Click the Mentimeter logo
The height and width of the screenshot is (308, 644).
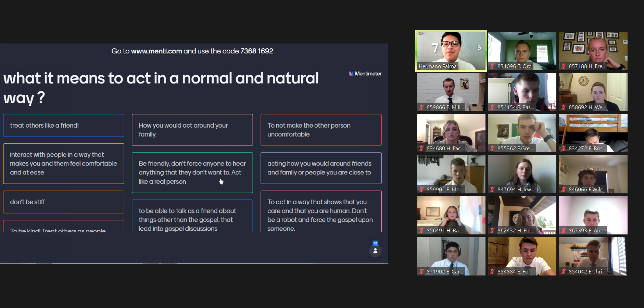(365, 74)
